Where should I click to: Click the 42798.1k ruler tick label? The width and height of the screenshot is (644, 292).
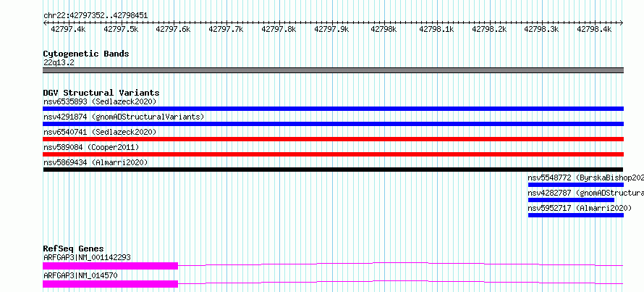[x=436, y=29]
